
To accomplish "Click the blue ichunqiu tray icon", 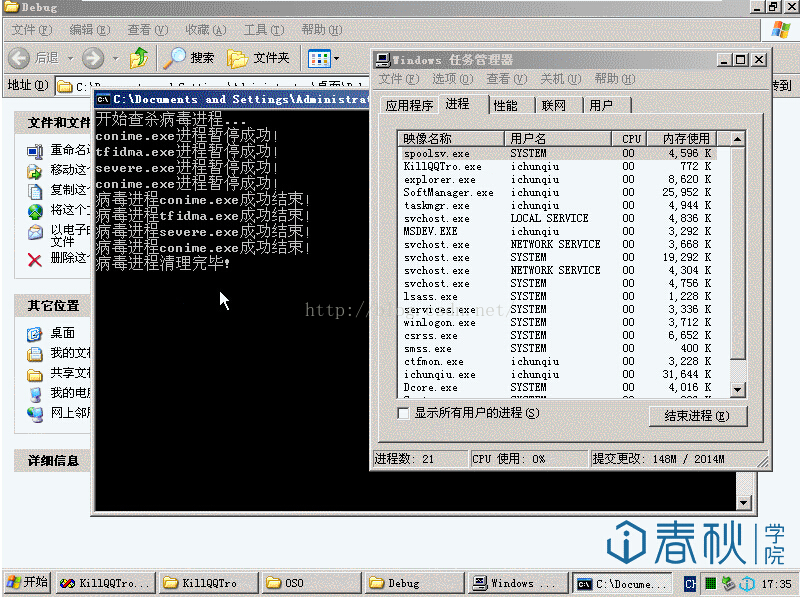I will point(747,583).
